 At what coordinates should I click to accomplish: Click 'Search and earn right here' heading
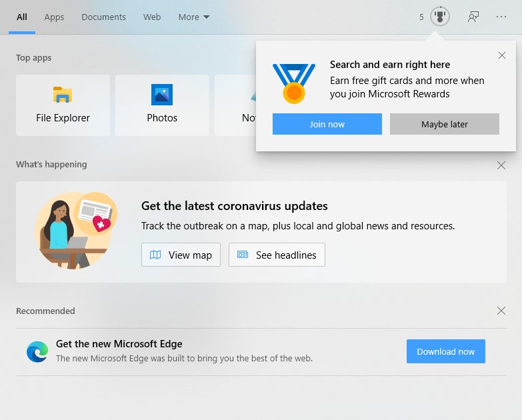tap(390, 65)
